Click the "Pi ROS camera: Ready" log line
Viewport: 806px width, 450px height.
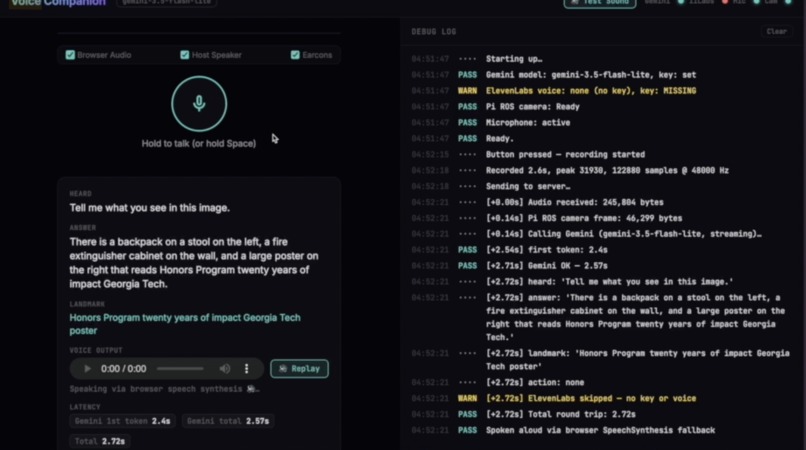coord(533,106)
